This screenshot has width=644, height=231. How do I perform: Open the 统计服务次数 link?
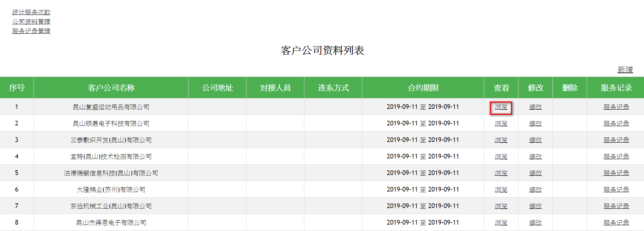click(x=31, y=12)
